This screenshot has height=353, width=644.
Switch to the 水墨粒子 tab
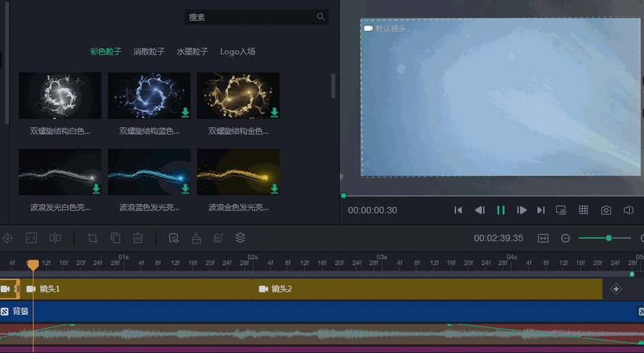tap(192, 51)
